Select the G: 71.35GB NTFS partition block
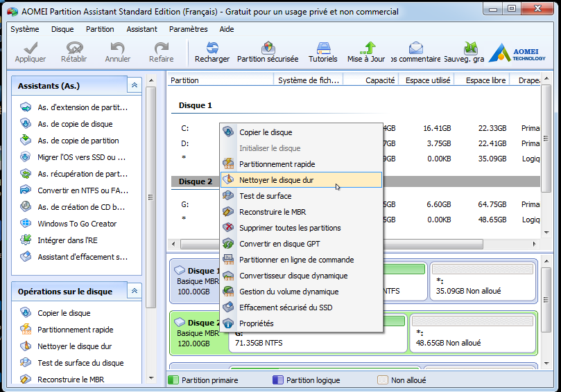 (318, 333)
